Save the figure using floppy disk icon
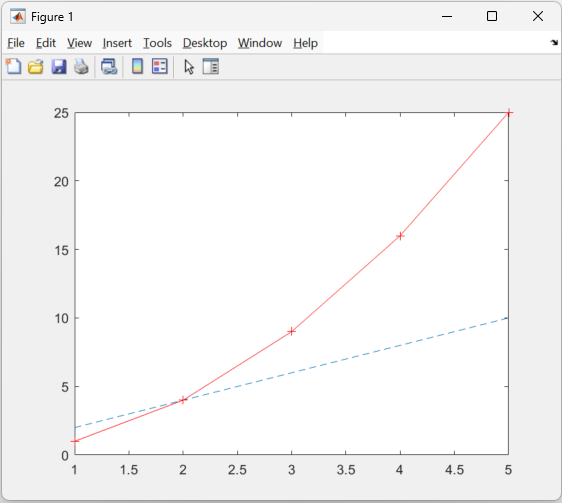This screenshot has height=503, width=562. pos(59,67)
